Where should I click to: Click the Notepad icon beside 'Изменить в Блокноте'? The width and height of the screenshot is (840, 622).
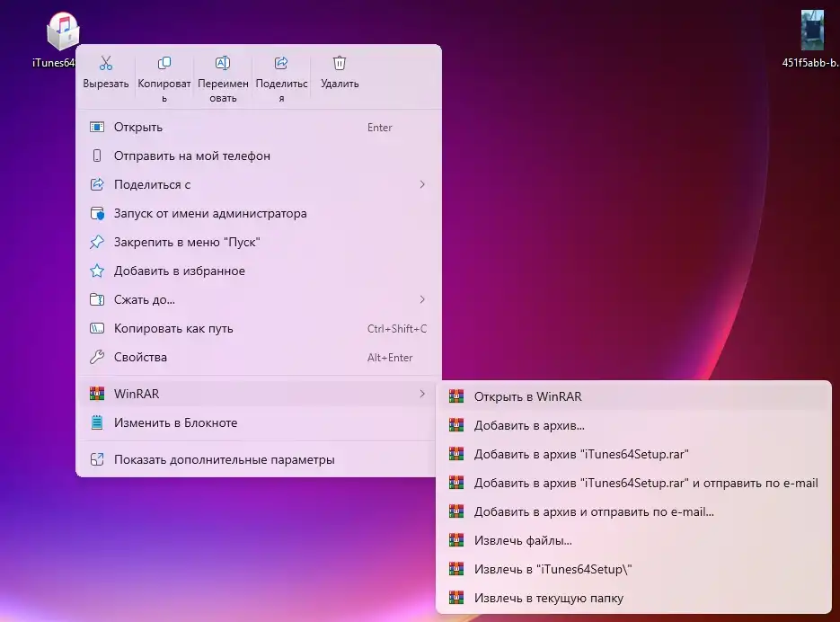click(96, 422)
